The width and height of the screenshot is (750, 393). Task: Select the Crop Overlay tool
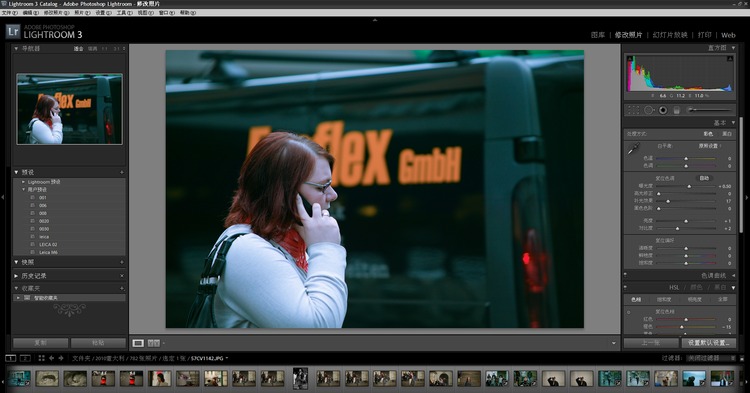pos(633,110)
